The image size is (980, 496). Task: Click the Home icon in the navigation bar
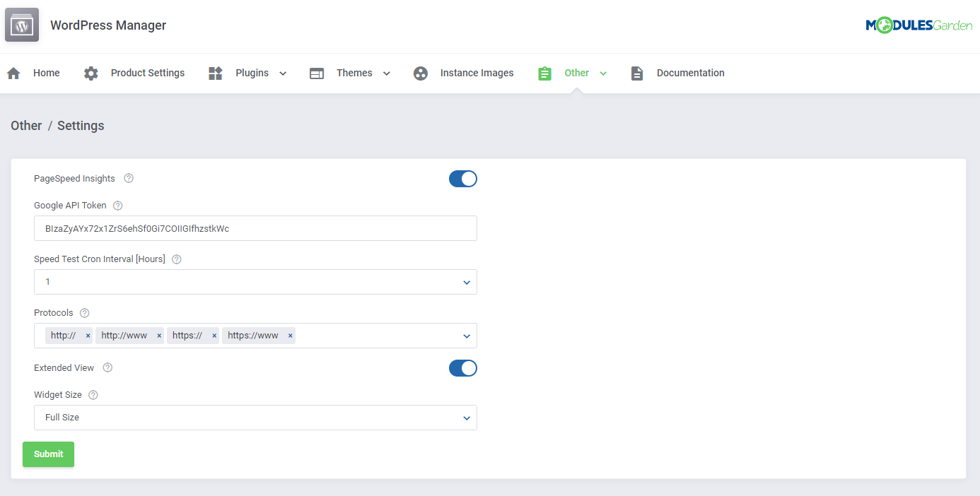click(x=13, y=73)
